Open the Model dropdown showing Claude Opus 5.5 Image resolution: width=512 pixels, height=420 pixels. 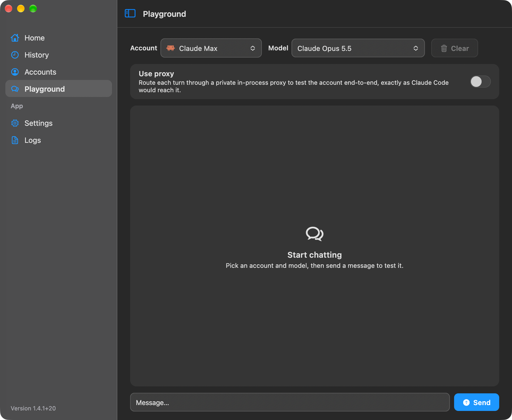(358, 48)
